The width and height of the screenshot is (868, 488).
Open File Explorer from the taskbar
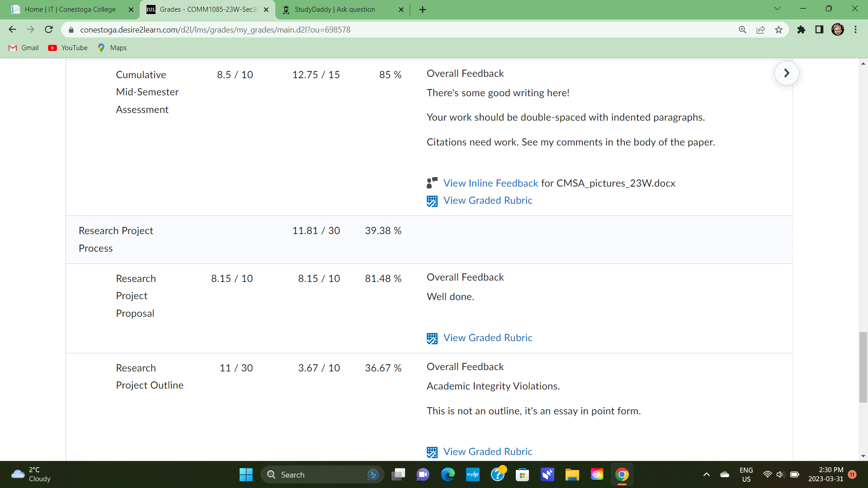pos(572,474)
